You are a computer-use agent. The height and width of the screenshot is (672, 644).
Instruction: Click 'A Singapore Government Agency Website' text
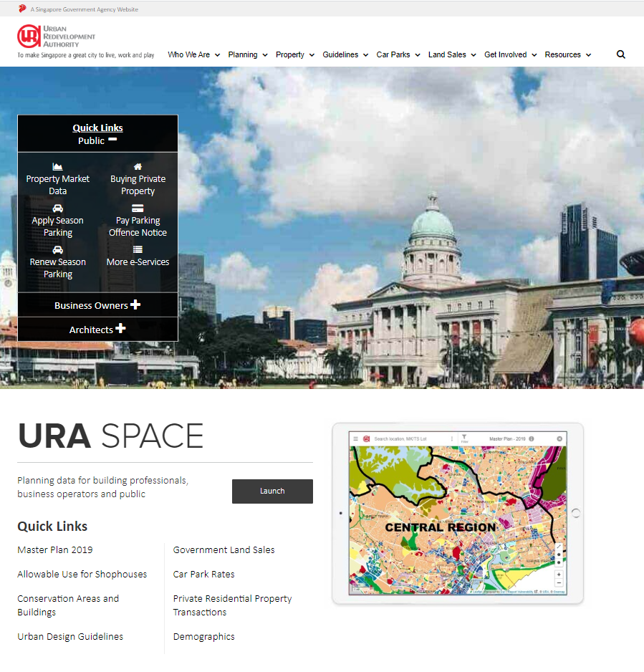(x=85, y=9)
